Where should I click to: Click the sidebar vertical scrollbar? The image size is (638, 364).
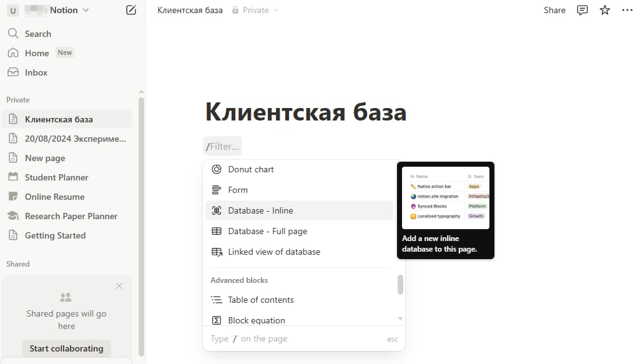pyautogui.click(x=141, y=226)
